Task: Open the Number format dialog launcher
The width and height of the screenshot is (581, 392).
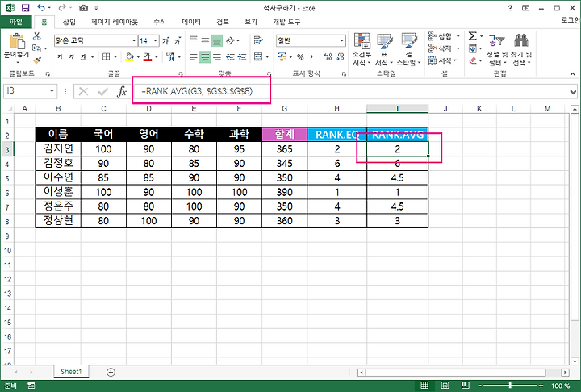Action: coord(344,73)
